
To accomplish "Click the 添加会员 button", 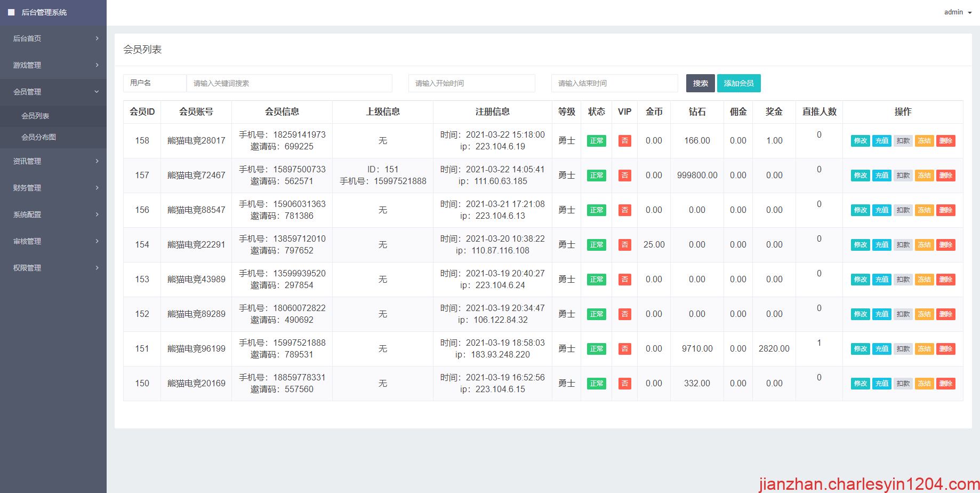I will 738,83.
